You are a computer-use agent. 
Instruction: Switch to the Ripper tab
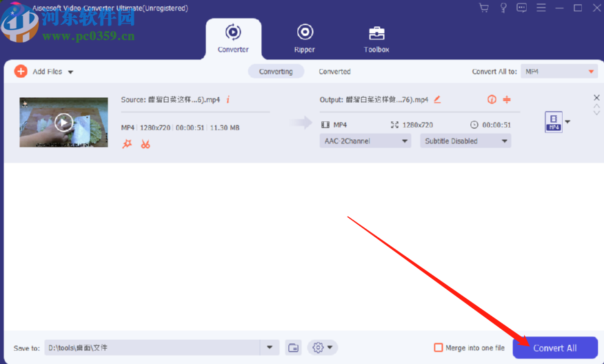[305, 39]
